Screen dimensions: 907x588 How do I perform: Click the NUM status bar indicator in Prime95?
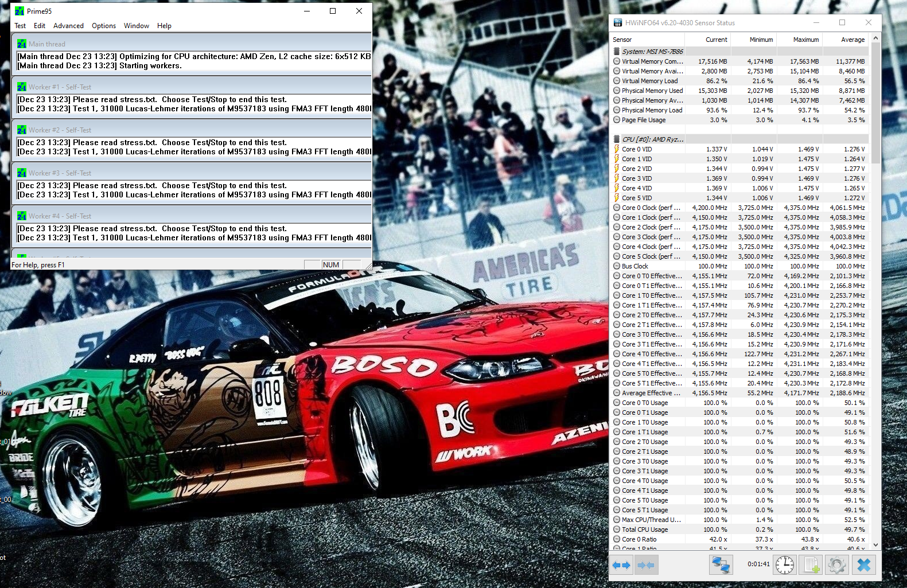tap(331, 264)
